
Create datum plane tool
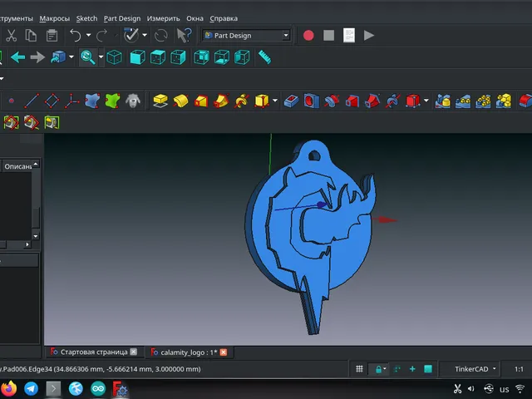(x=52, y=101)
